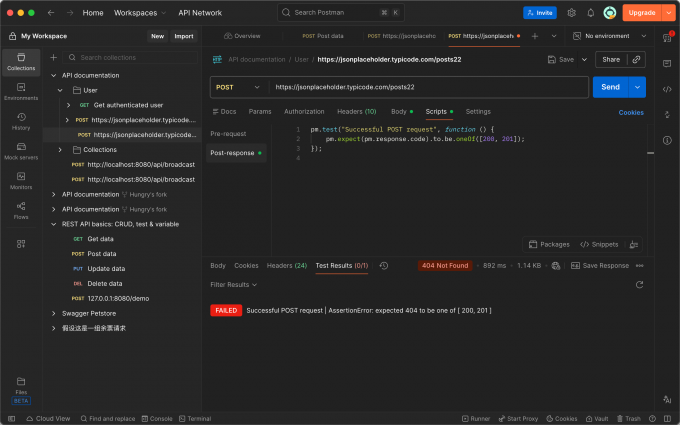
Task: Switch to the request Body tab
Action: (x=402, y=111)
